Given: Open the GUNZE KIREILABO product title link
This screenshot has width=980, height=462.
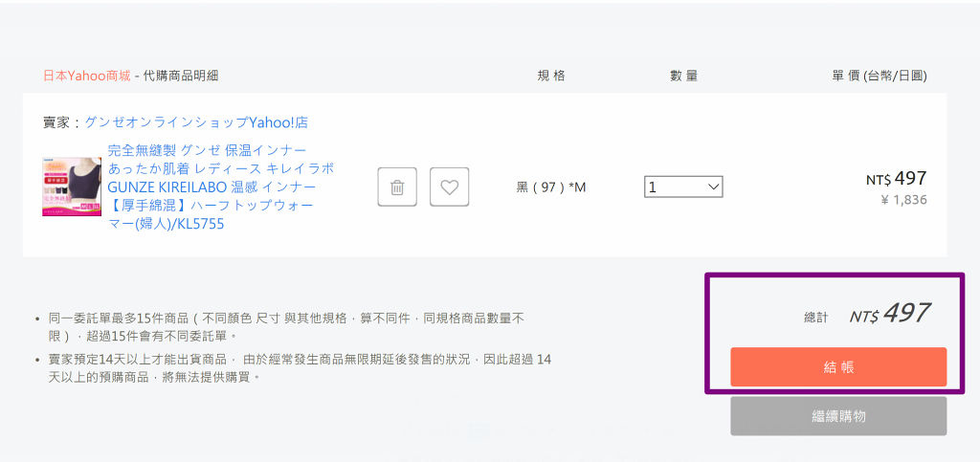Looking at the screenshot, I should [221, 187].
